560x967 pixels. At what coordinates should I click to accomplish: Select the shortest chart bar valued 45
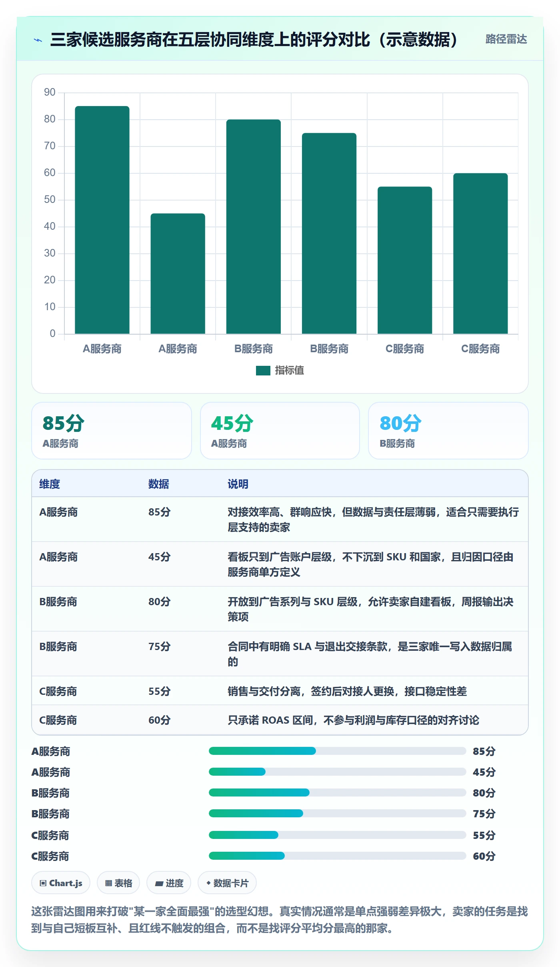click(x=178, y=273)
